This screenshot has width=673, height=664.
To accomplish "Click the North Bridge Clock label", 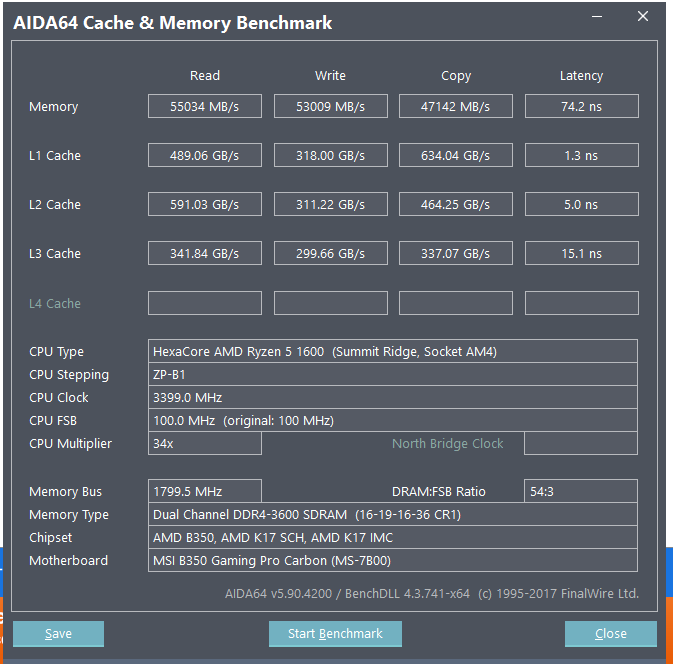I will (x=447, y=443).
